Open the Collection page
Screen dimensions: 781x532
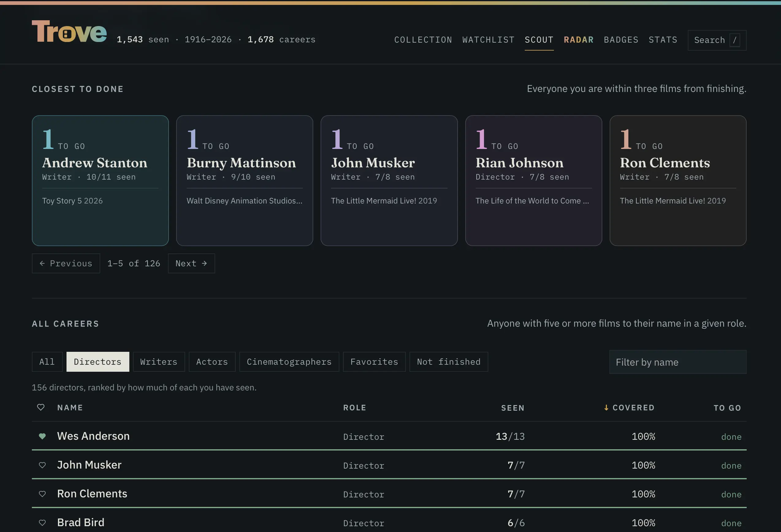[x=423, y=40]
